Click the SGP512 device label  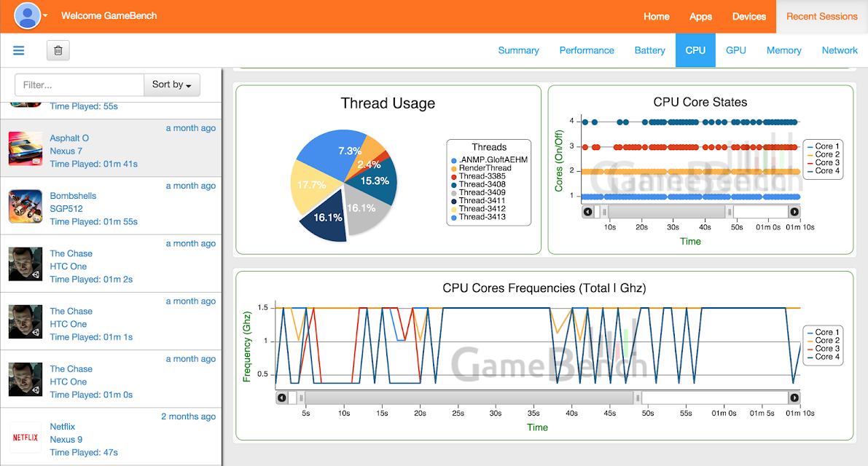(x=66, y=208)
